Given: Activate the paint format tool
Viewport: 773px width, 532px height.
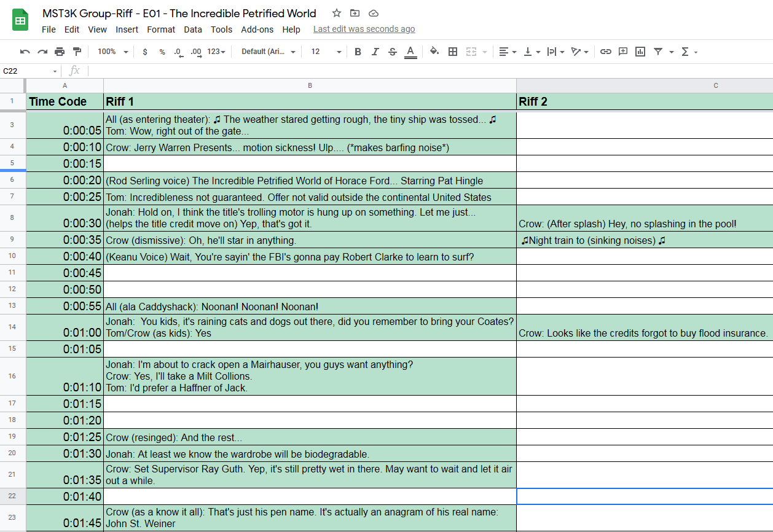Looking at the screenshot, I should pos(77,52).
